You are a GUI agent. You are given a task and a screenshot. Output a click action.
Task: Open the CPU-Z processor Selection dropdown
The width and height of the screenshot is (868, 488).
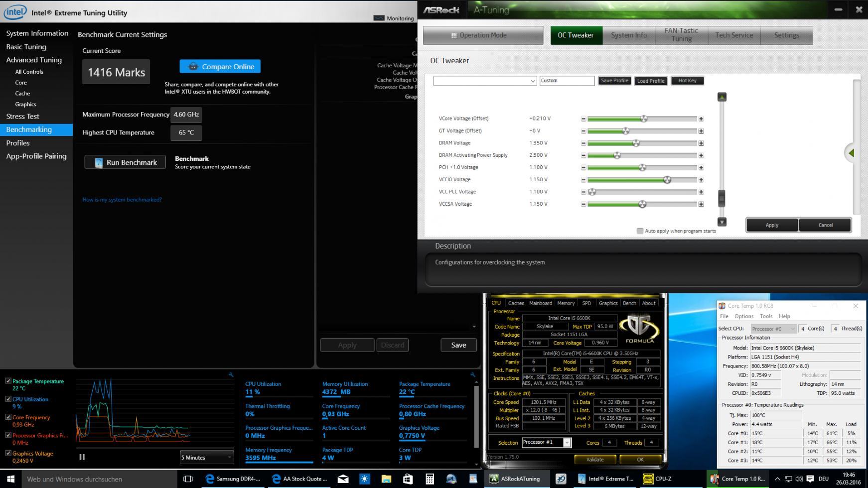(x=546, y=442)
